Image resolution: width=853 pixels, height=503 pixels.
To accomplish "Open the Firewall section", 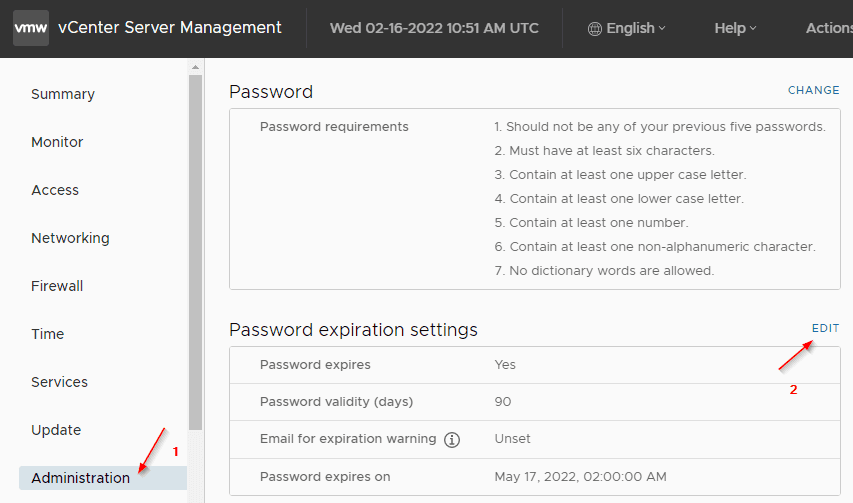I will 57,286.
